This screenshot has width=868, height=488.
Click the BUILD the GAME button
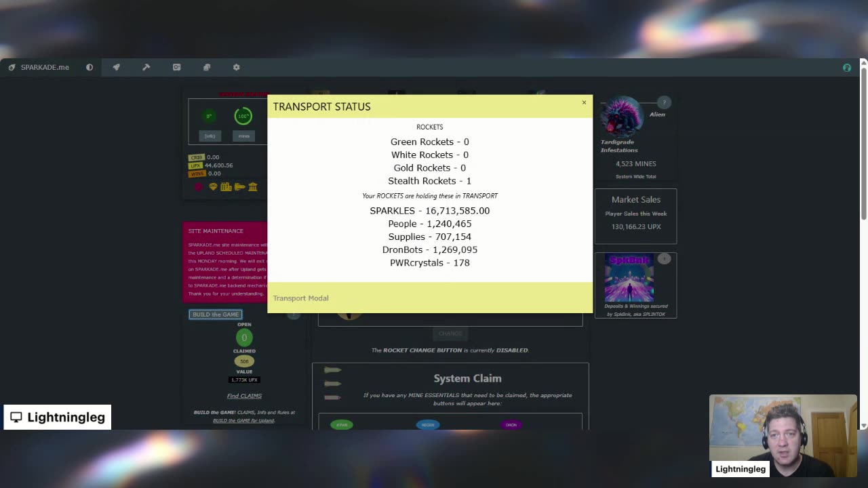point(216,314)
